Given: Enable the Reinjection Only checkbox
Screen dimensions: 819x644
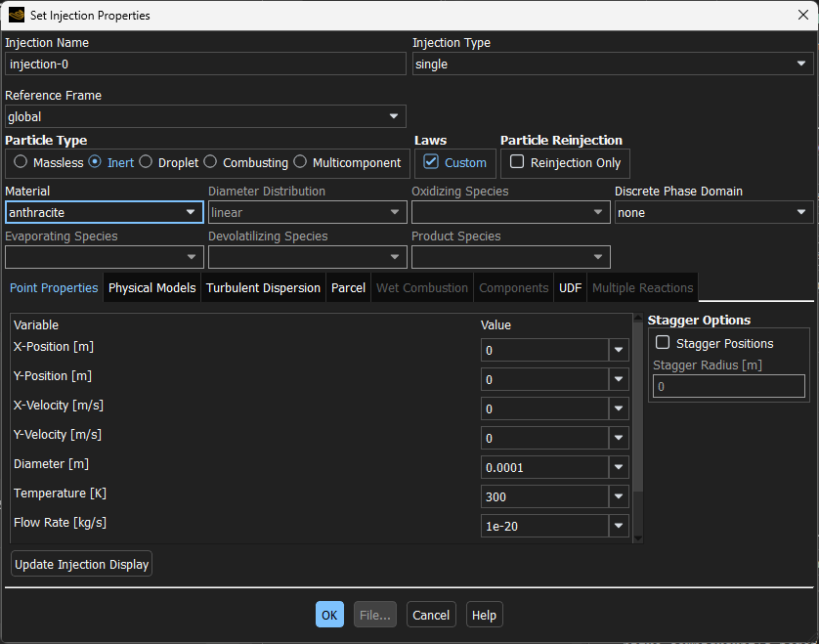Looking at the screenshot, I should tap(517, 162).
